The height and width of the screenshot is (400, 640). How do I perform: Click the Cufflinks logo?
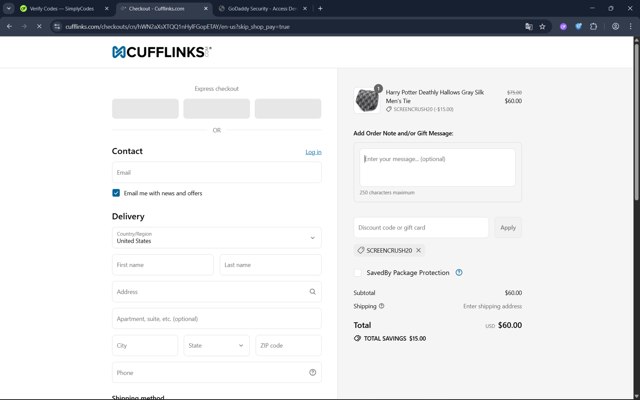(x=162, y=52)
